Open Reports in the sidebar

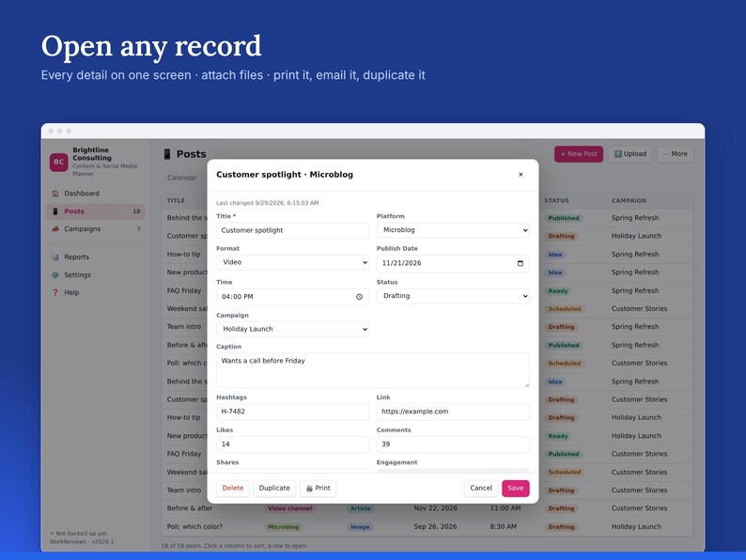[96, 257]
